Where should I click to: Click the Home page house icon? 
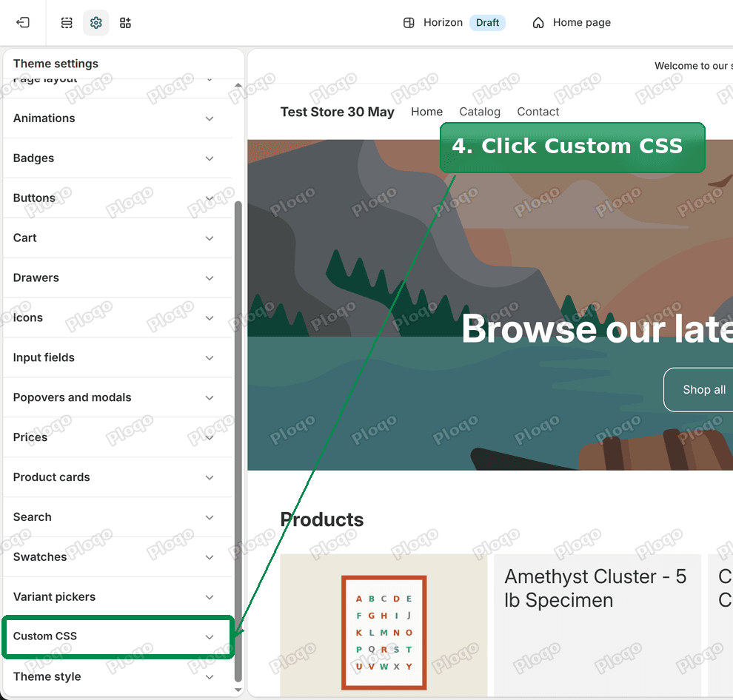[x=538, y=22]
